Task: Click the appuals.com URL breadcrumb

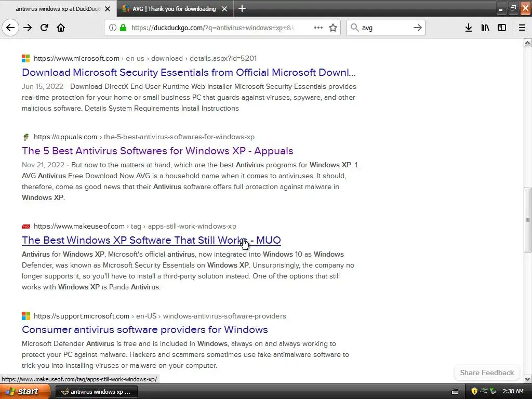Action: 144,137
